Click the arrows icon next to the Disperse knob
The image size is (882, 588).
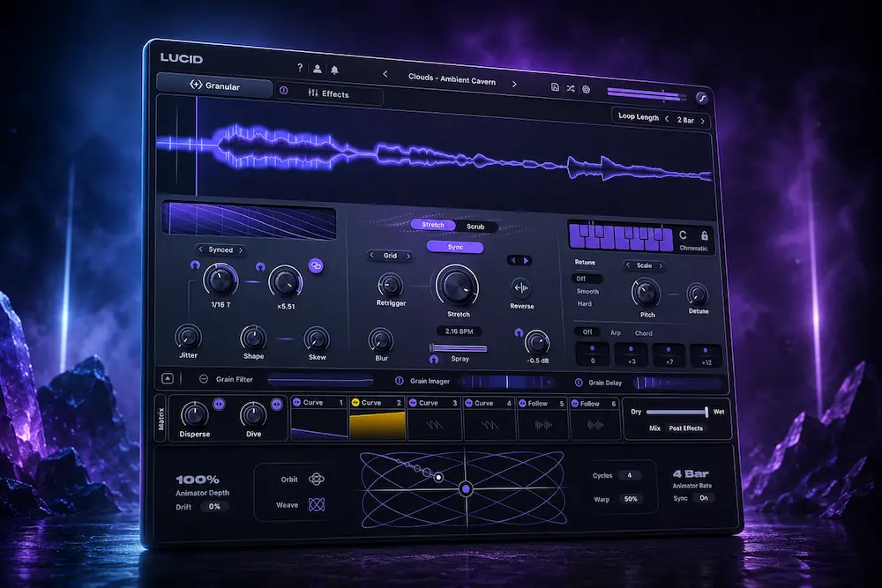pos(219,404)
